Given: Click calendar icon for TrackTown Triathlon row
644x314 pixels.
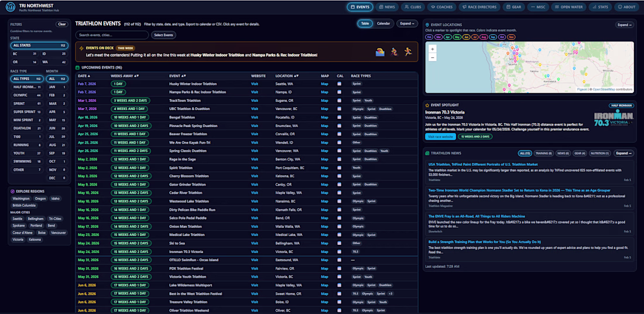Looking at the screenshot, I should coord(339,100).
